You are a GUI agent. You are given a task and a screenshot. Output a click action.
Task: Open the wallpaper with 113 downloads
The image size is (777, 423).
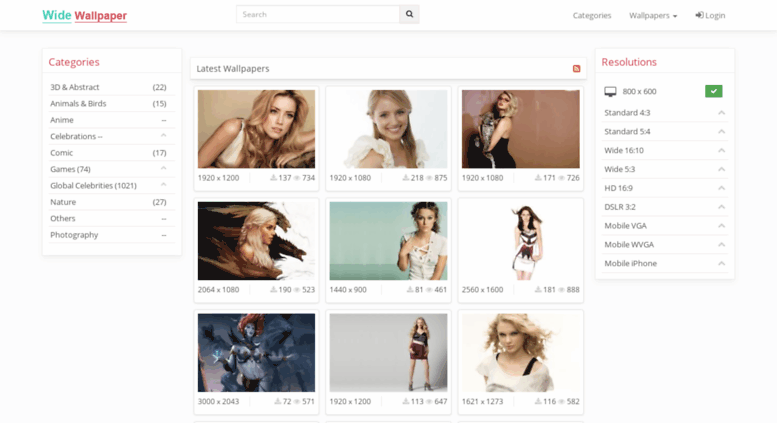point(388,353)
